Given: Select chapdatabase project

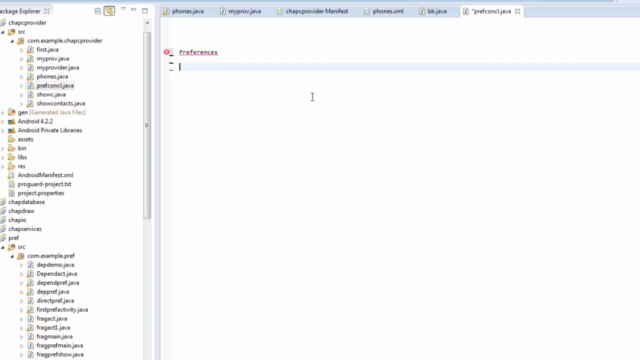Looking at the screenshot, I should click(27, 202).
